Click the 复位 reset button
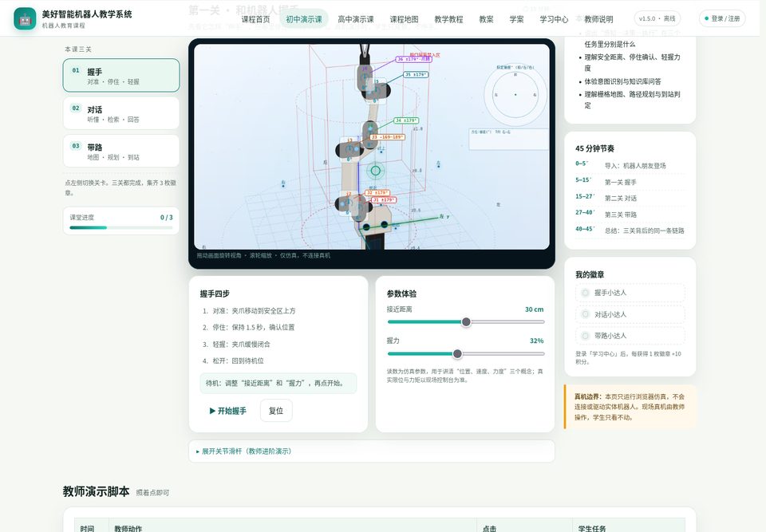The height and width of the screenshot is (532, 766). click(x=276, y=411)
